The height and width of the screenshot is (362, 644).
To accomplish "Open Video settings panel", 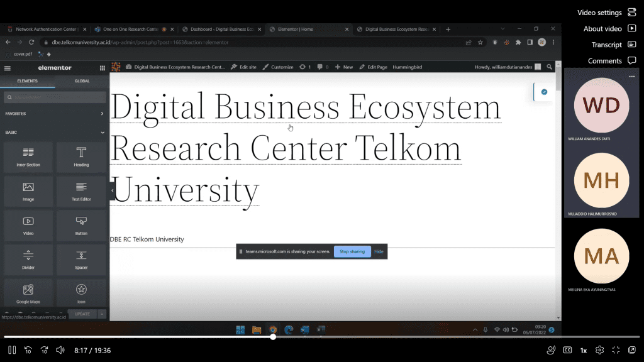I will [606, 13].
